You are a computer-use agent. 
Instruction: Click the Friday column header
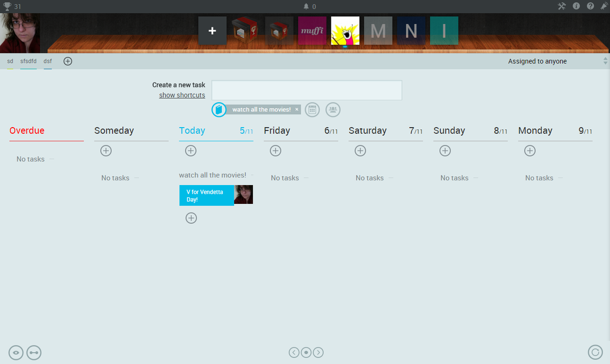pos(277,131)
